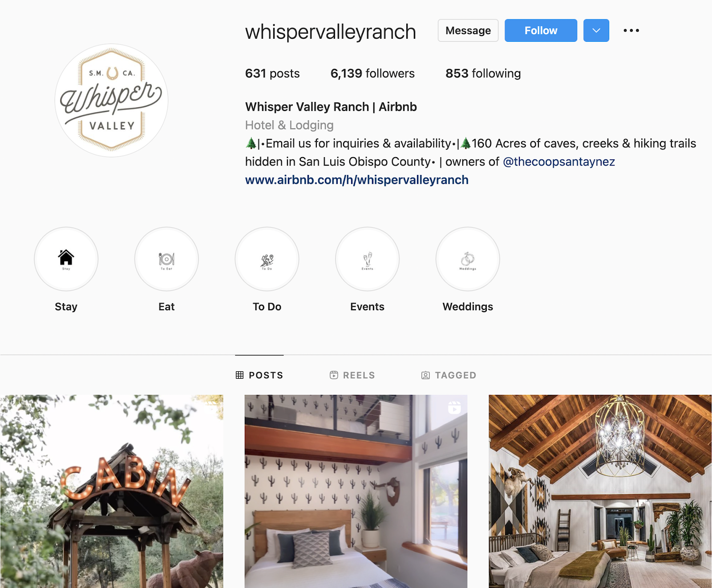Open the Eat story highlight
This screenshot has height=588, width=712.
click(166, 259)
